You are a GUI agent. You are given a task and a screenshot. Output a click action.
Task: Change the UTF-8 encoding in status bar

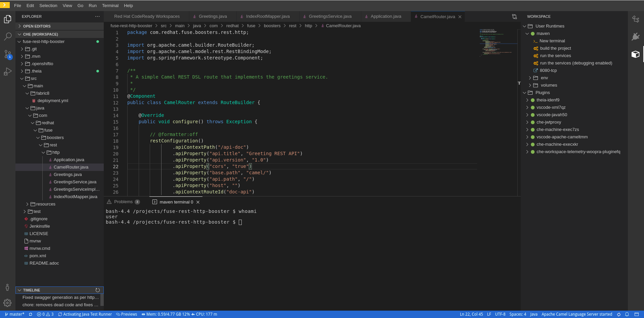[500, 314]
